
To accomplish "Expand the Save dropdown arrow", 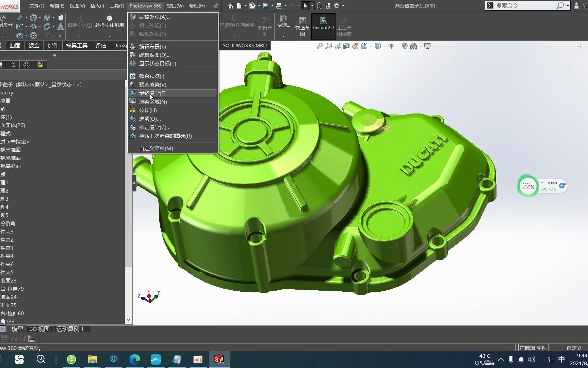I will [272, 6].
